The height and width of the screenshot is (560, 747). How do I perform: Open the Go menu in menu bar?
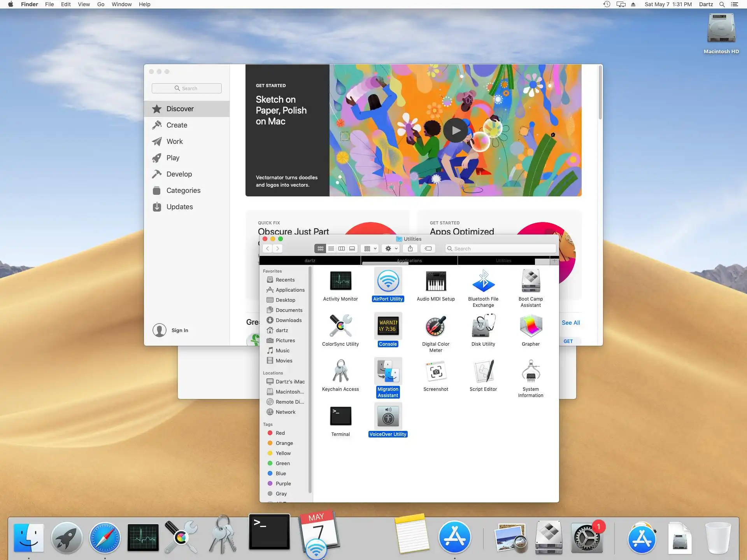click(x=100, y=4)
